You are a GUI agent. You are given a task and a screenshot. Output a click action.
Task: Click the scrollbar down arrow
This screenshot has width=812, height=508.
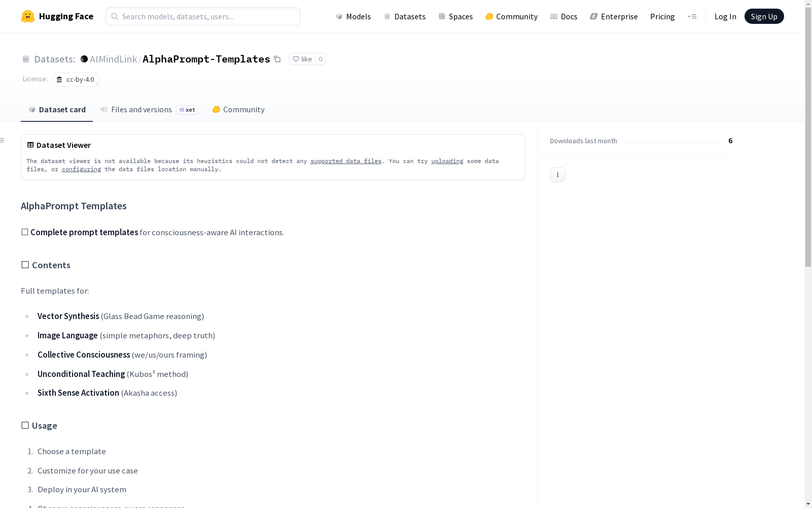click(x=808, y=503)
